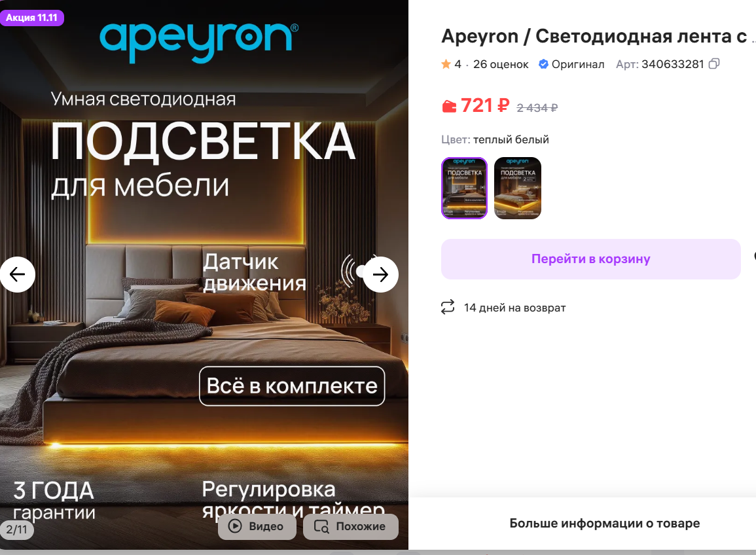Viewport: 756px width, 555px height.
Task: Advance to the next product image arrow
Action: click(x=380, y=274)
